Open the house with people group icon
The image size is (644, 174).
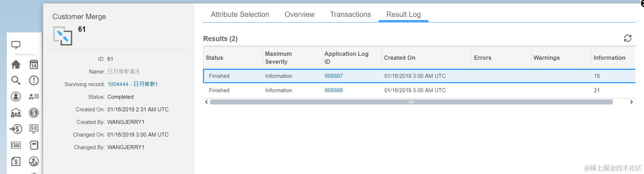tap(16, 113)
